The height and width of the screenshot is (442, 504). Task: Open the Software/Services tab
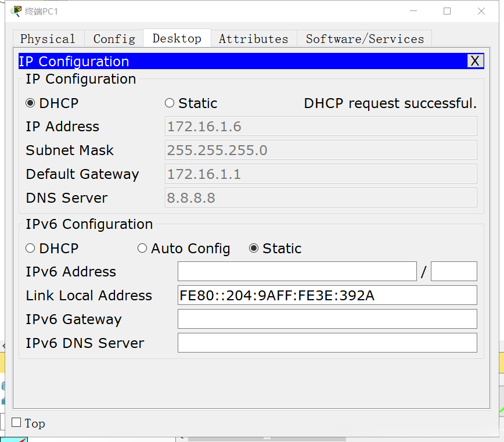click(x=365, y=39)
